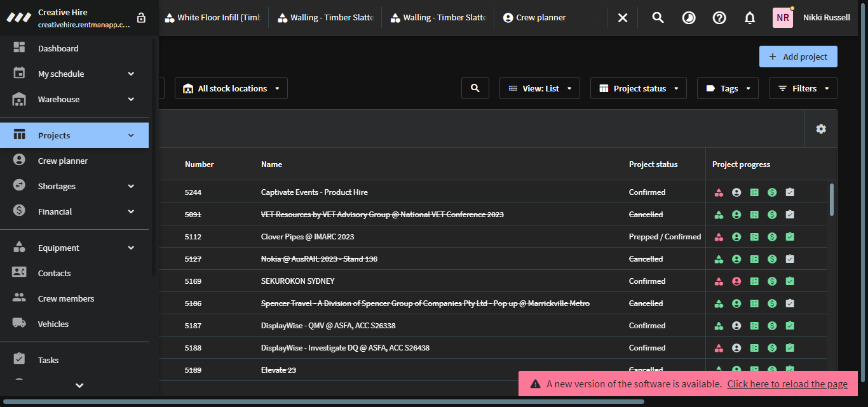Viewport: 868px width, 407px height.
Task: Expand the Warehouse sidebar chevron
Action: click(131, 99)
